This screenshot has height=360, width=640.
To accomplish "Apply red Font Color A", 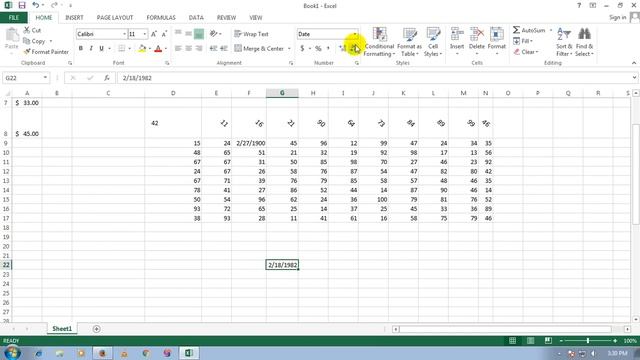I will click(158, 49).
